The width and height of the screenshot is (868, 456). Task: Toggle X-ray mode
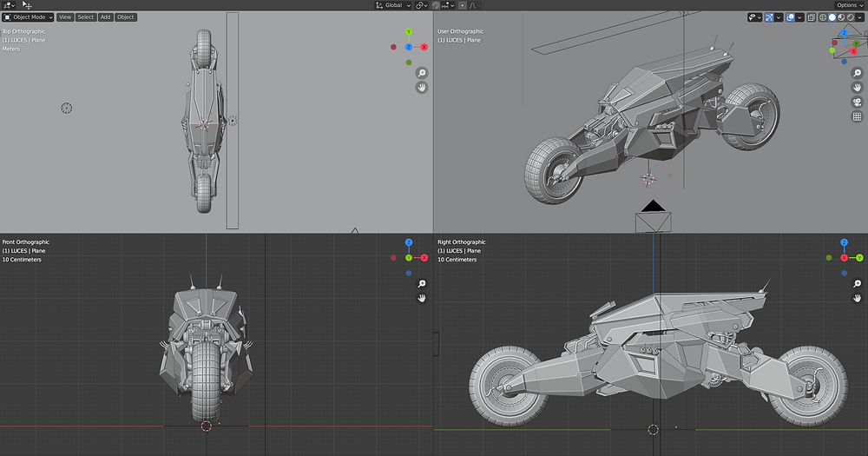pos(811,17)
